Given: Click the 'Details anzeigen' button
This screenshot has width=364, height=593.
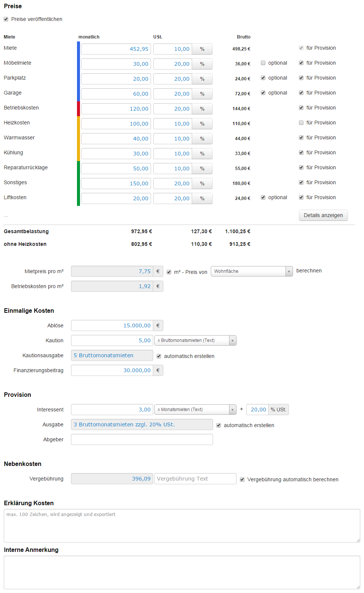Looking at the screenshot, I should click(323, 215).
